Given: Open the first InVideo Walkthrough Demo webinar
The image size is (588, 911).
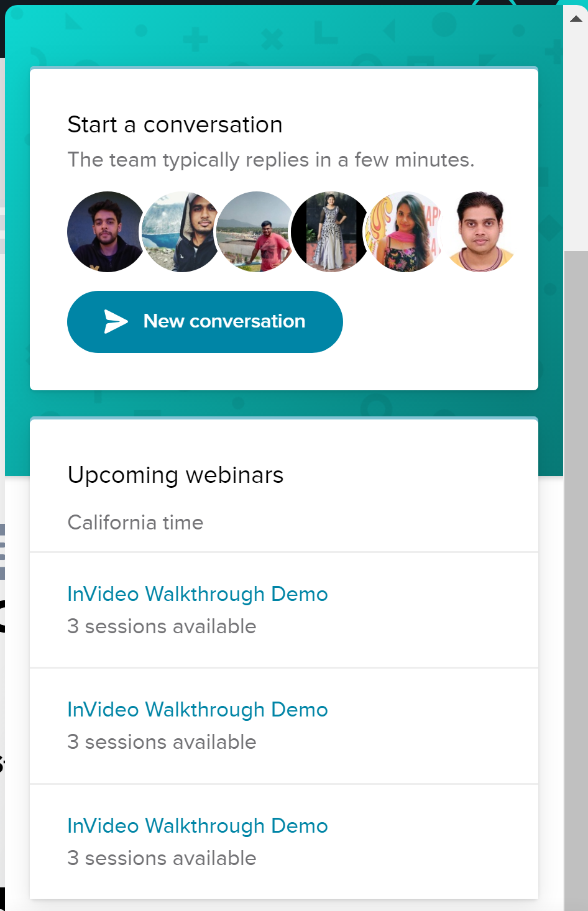Looking at the screenshot, I should pos(198,594).
